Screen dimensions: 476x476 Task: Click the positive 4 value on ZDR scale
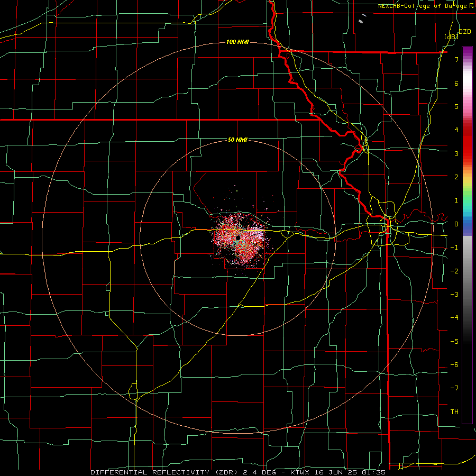pyautogui.click(x=456, y=130)
